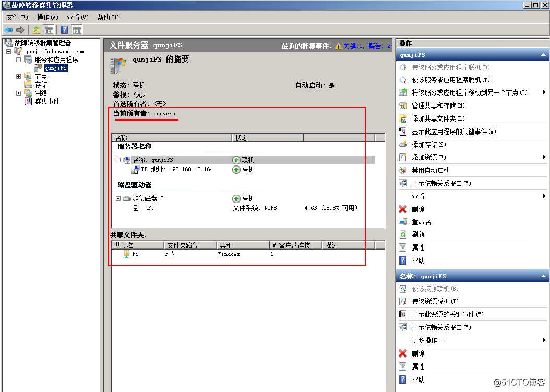Click 使该服务或应用程序脱机(T)
Screen dimensions: 550x392
(x=450, y=80)
